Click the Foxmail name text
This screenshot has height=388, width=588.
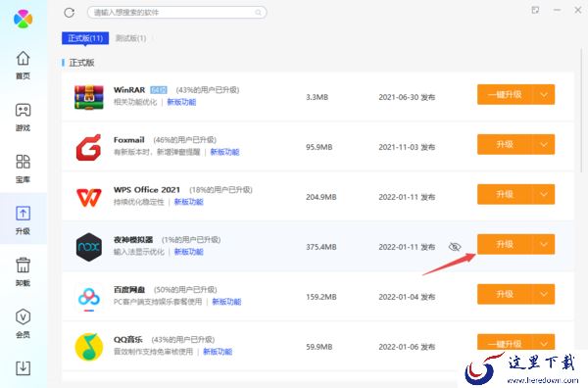point(129,140)
